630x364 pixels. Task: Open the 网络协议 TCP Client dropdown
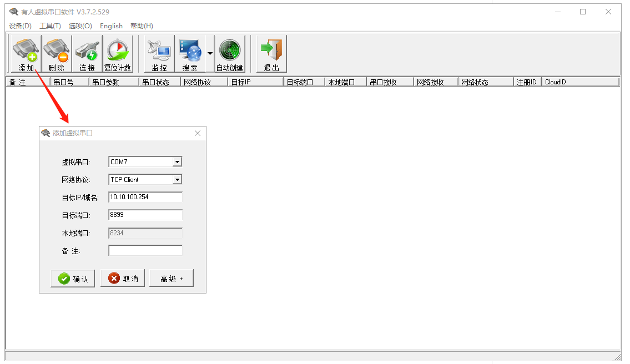[x=177, y=180]
